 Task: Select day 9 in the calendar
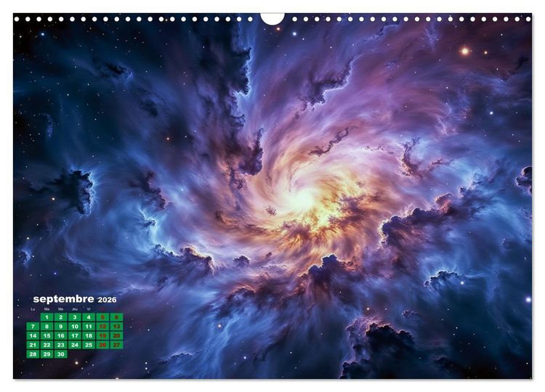(x=61, y=327)
